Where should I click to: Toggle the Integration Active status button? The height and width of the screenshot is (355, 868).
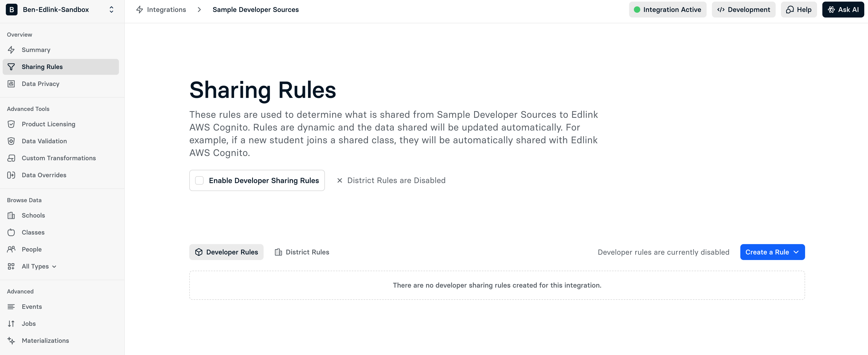[667, 10]
